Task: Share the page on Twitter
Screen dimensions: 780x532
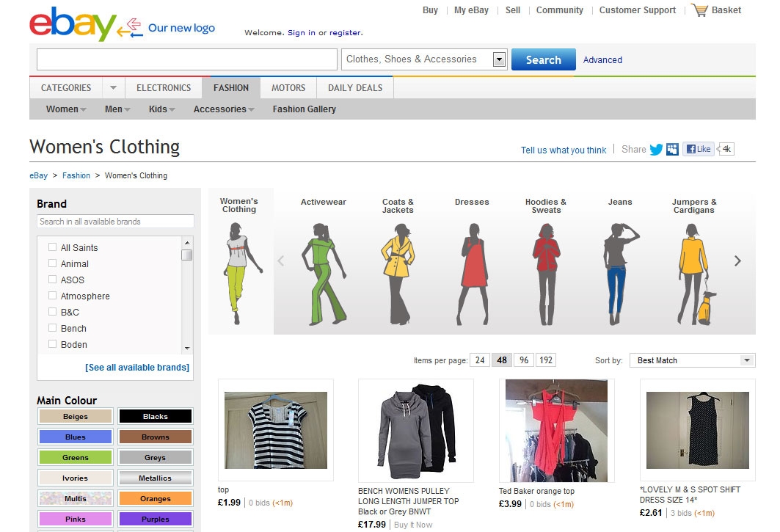Action: point(655,149)
